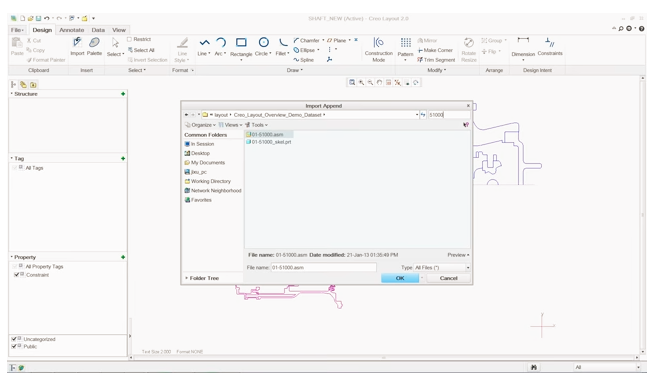Viewport: 658px width, 379px height.
Task: Open the Organize dropdown in dialog
Action: point(201,125)
